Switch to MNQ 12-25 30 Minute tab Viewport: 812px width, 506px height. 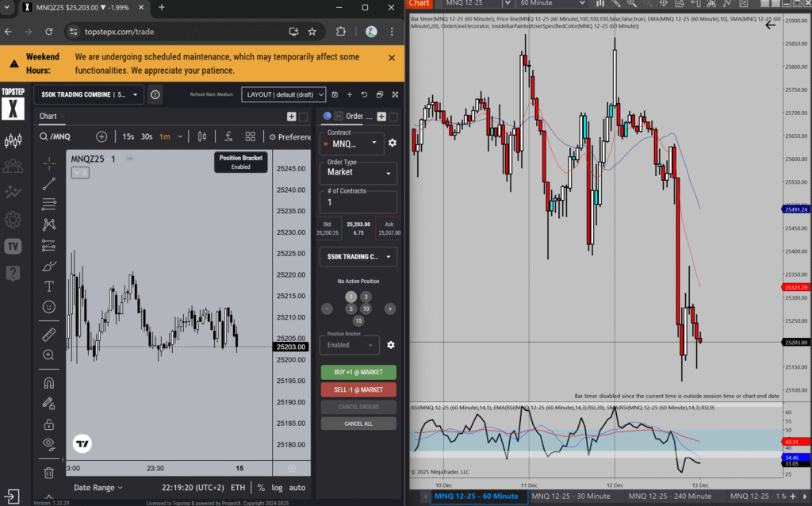click(571, 496)
